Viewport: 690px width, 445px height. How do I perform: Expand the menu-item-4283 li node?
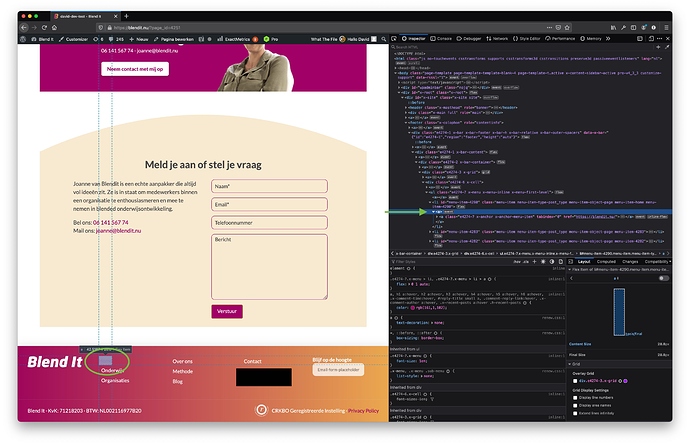430,232
